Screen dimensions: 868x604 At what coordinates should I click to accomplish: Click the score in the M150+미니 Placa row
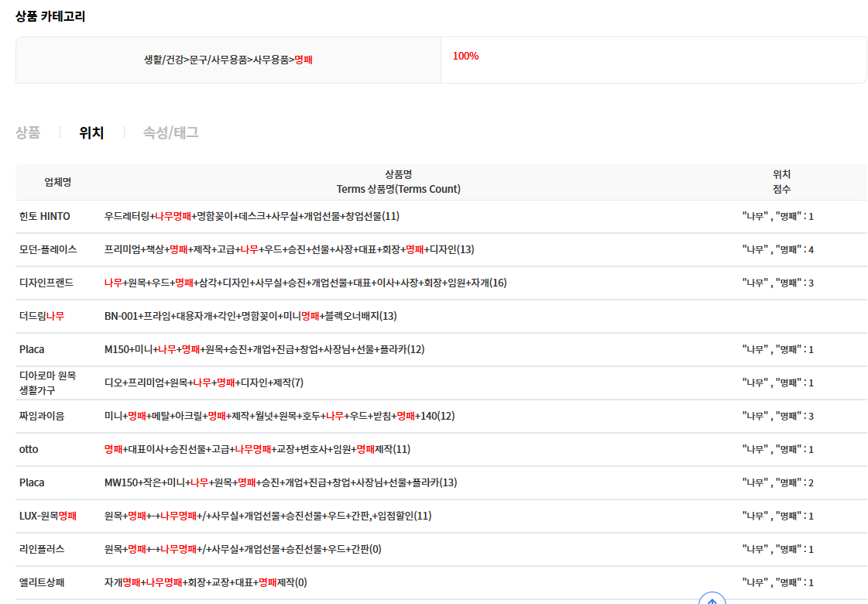coord(777,349)
